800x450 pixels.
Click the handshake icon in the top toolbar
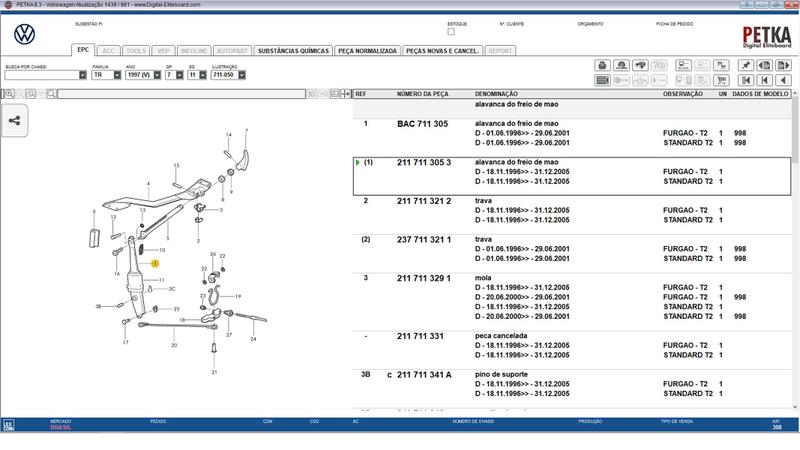(640, 65)
